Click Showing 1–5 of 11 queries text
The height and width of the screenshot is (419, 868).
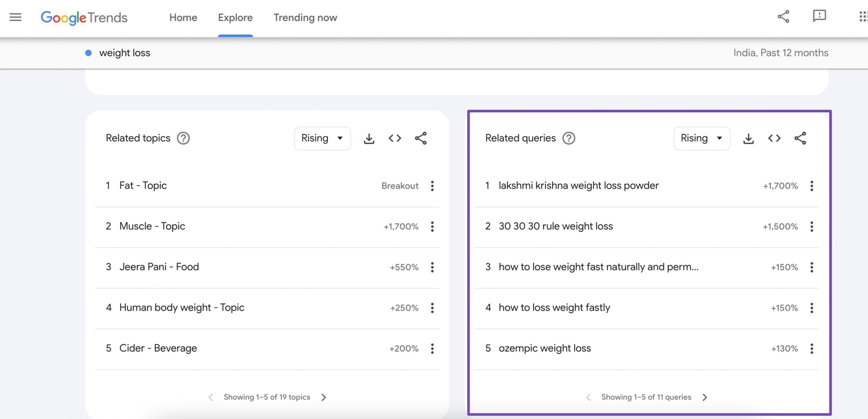pyautogui.click(x=646, y=397)
